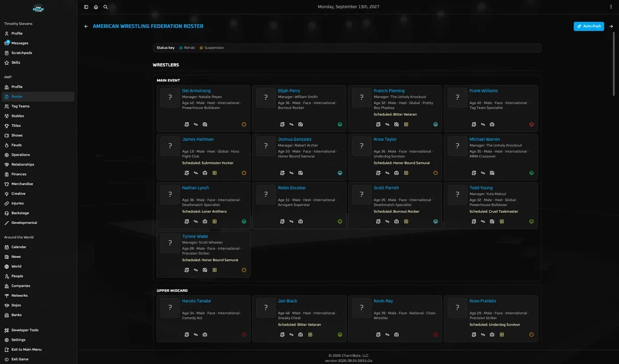The image size is (619, 364).
Task: Open Elijah Perry's contract icon
Action: click(x=282, y=124)
